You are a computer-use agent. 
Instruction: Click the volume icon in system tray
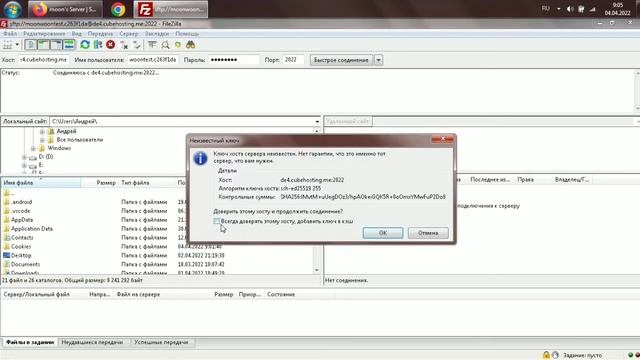click(570, 9)
